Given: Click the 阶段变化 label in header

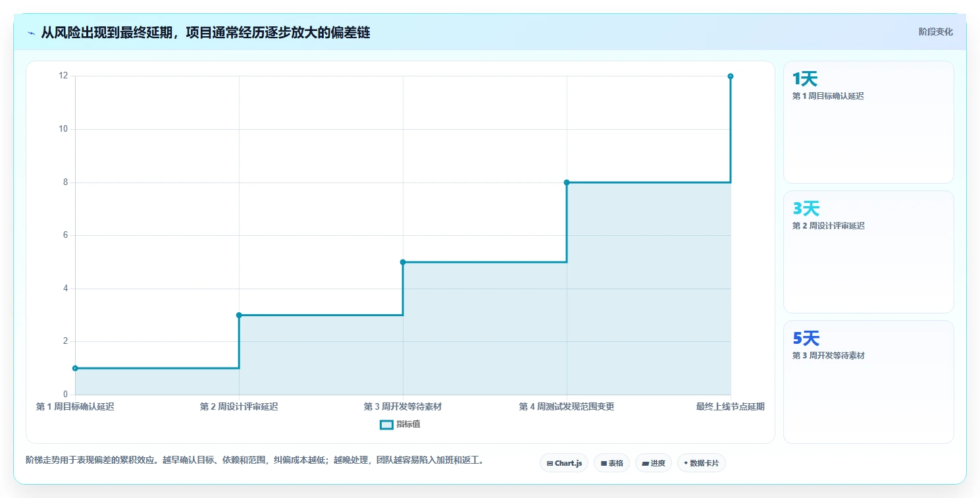Looking at the screenshot, I should tap(935, 32).
